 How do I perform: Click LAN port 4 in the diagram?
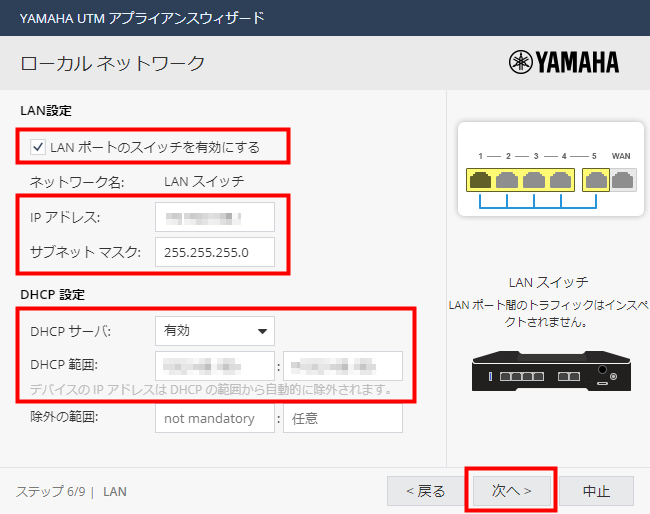pyautogui.click(x=562, y=180)
